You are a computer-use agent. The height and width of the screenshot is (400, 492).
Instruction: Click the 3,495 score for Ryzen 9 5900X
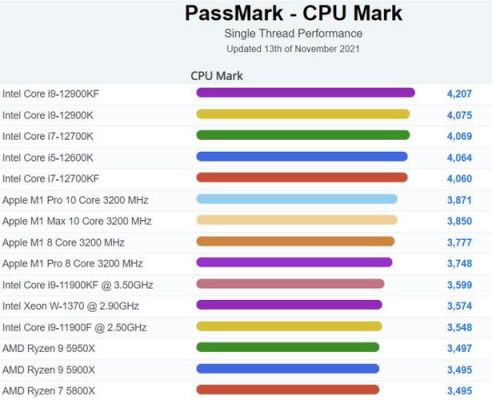(459, 370)
